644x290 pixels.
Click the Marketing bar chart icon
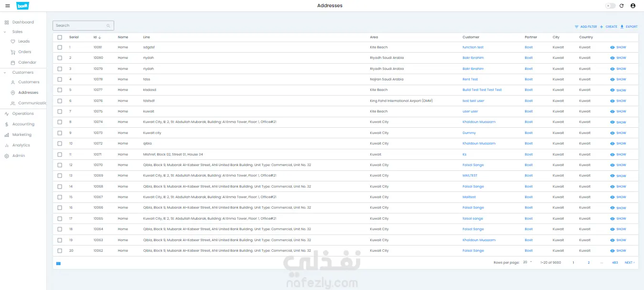point(7,135)
